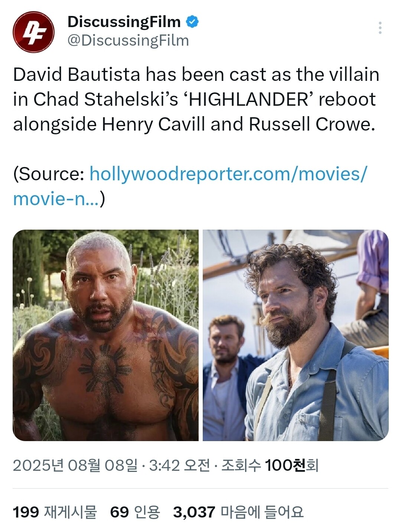
Task: Click the 2025년 08월 08일 timestamp
Action: [75, 465]
